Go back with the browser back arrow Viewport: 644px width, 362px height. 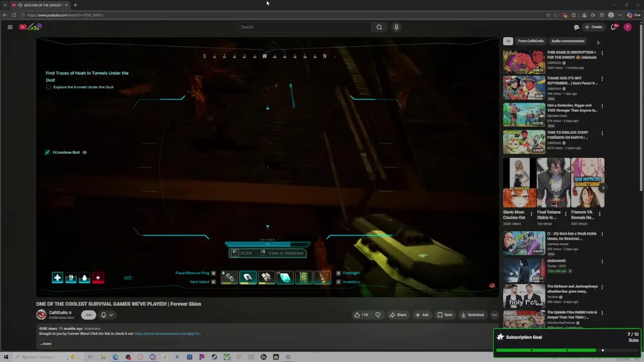pos(5,15)
